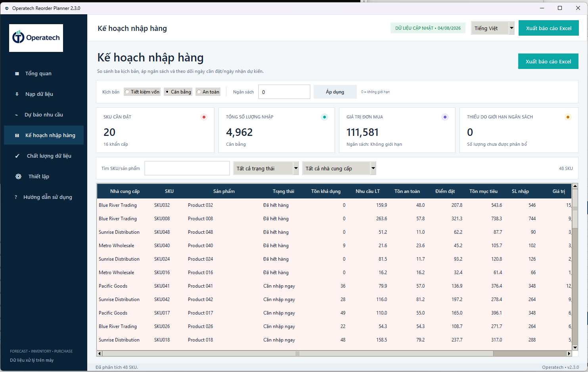The image size is (588, 372).
Task: Open the Thiết lập page
Action: tap(44, 177)
